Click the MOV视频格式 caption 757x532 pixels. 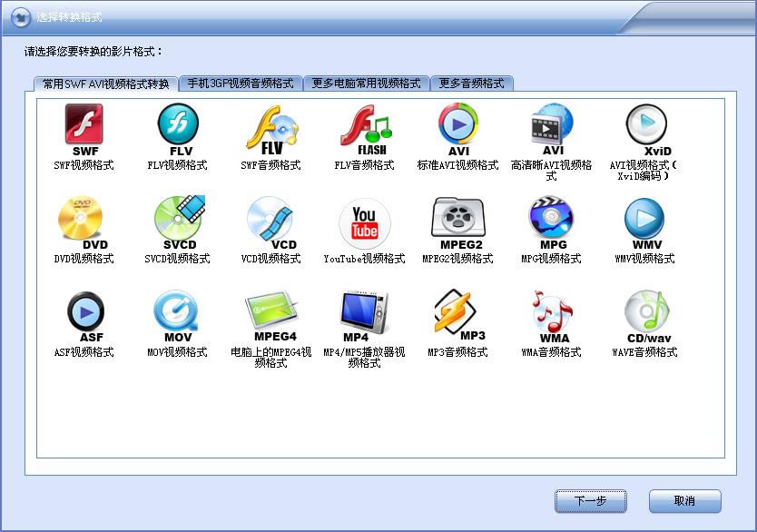177,352
